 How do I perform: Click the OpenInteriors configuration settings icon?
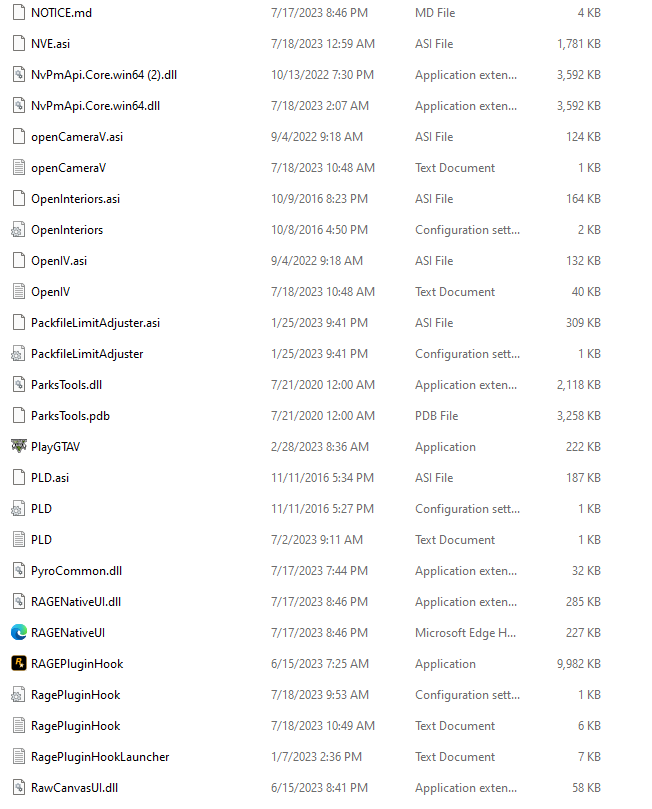(x=19, y=230)
